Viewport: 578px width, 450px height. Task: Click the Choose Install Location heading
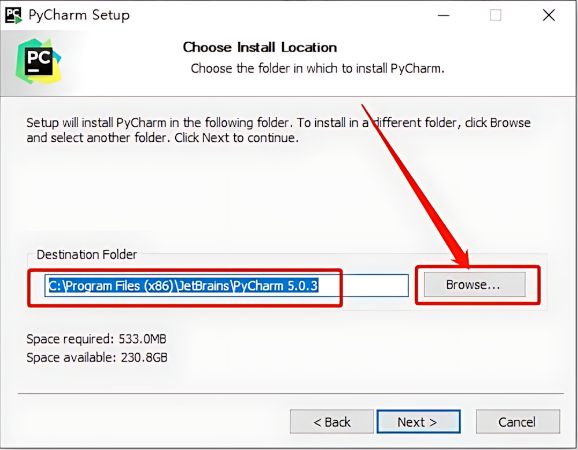260,48
